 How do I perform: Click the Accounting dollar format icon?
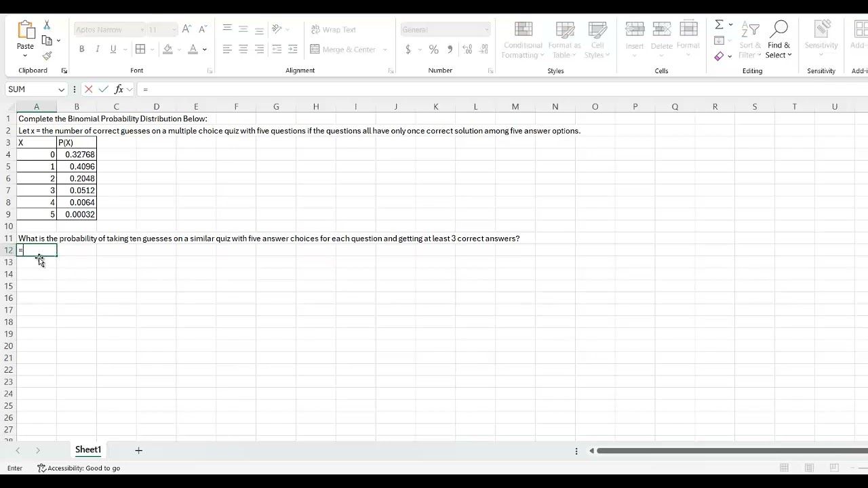408,49
